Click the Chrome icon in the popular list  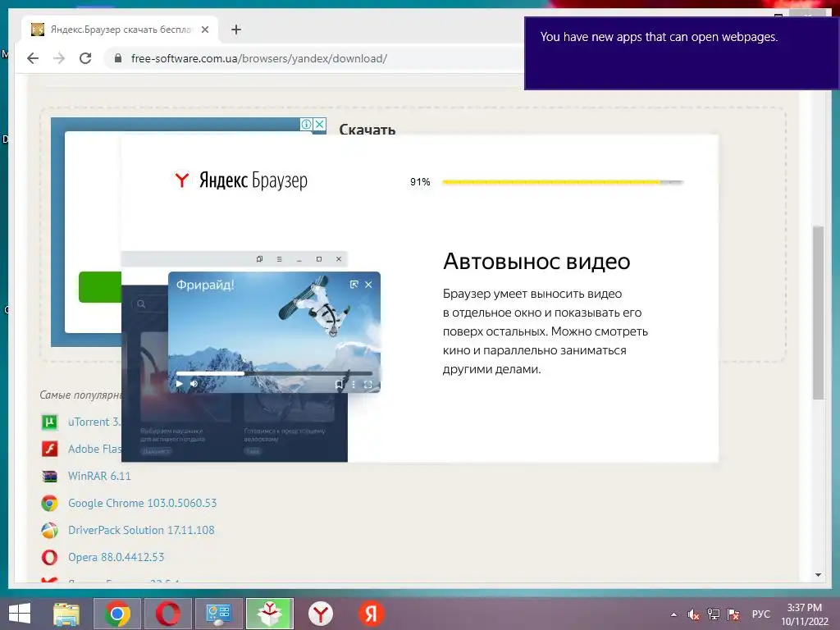[x=49, y=503]
